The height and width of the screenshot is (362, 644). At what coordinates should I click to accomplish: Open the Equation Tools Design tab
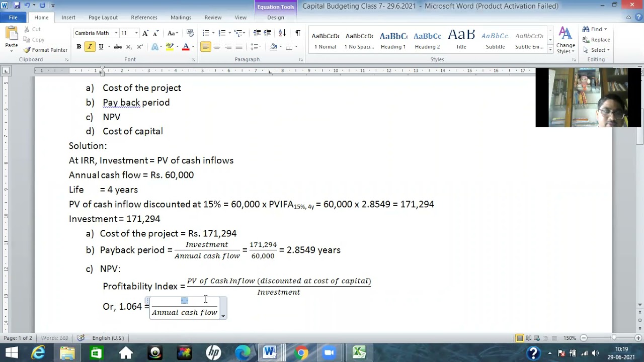pyautogui.click(x=276, y=17)
